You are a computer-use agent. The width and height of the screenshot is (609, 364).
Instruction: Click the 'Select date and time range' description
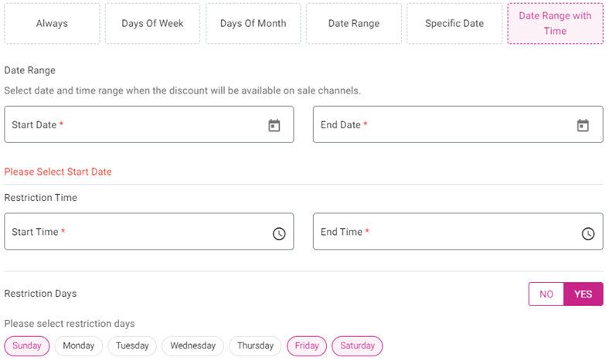point(182,90)
